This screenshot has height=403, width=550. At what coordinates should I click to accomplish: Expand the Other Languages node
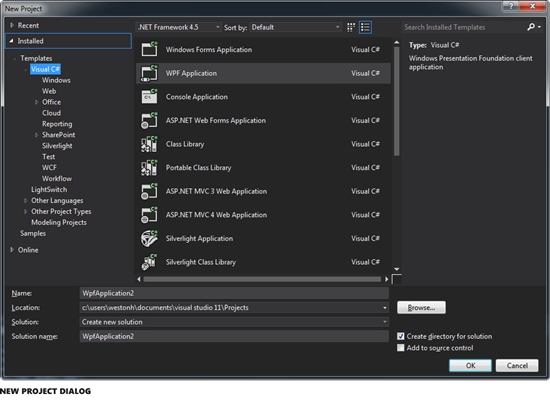(26, 201)
